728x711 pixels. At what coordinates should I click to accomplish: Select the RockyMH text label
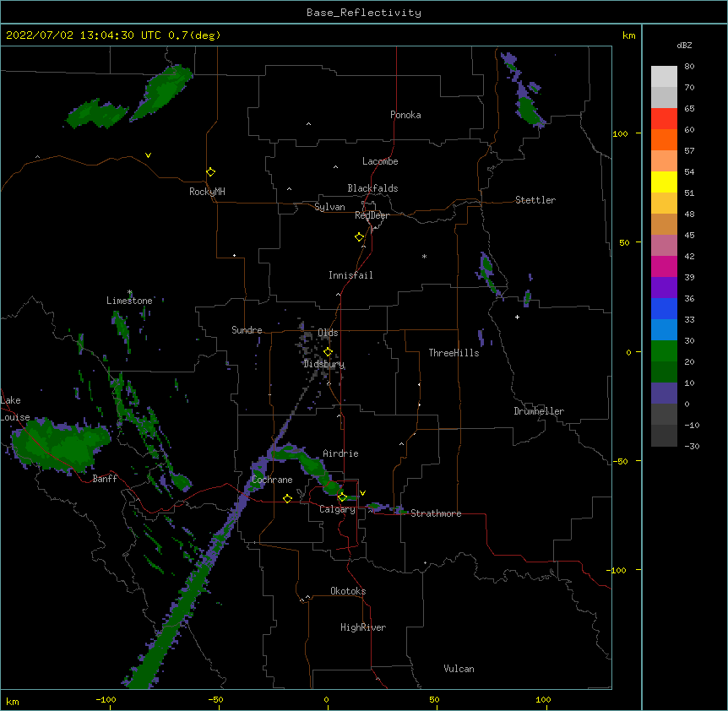coord(207,192)
